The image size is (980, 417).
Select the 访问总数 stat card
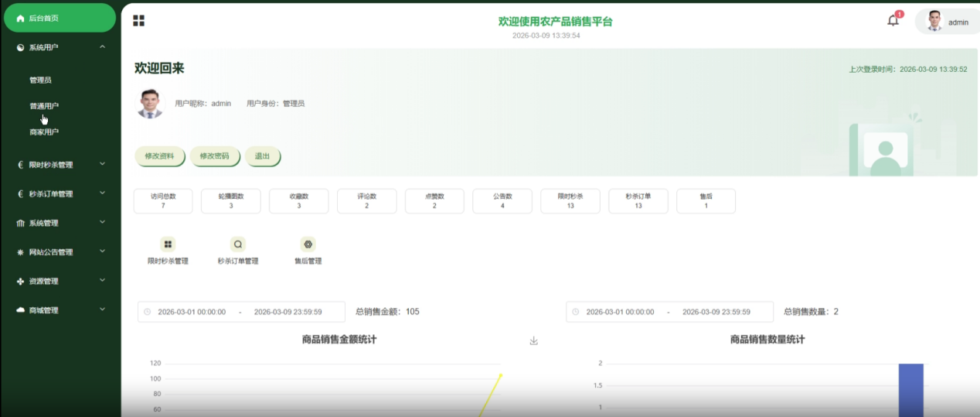click(163, 201)
